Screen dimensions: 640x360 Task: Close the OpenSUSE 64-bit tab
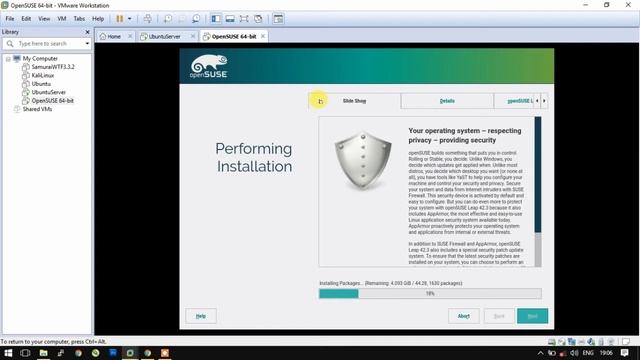263,36
